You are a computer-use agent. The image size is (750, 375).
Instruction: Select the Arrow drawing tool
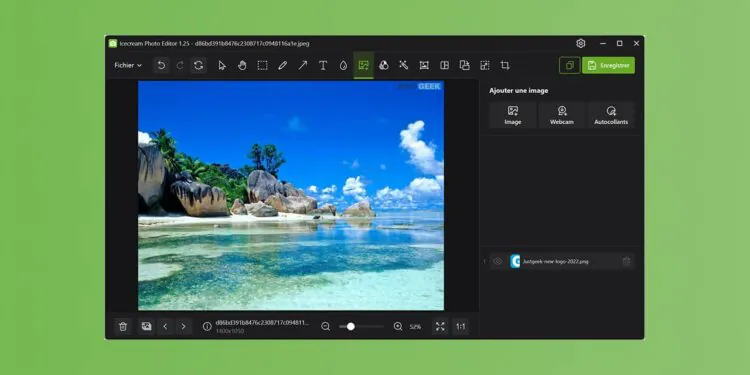303,66
